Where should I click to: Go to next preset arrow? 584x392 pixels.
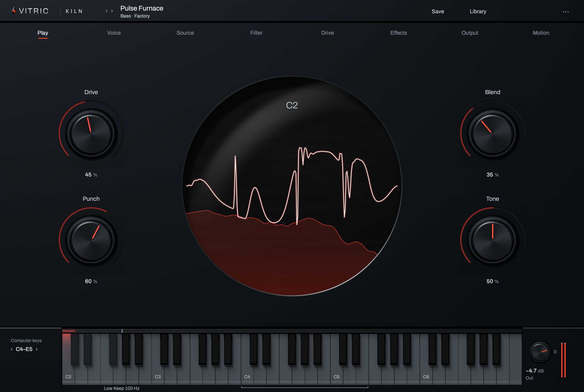coord(112,11)
